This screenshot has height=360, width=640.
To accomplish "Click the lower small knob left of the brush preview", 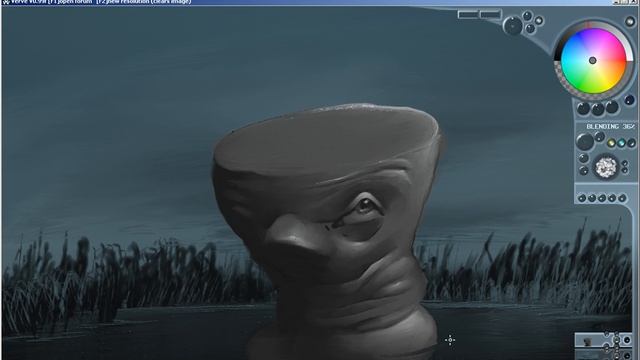I will (584, 171).
